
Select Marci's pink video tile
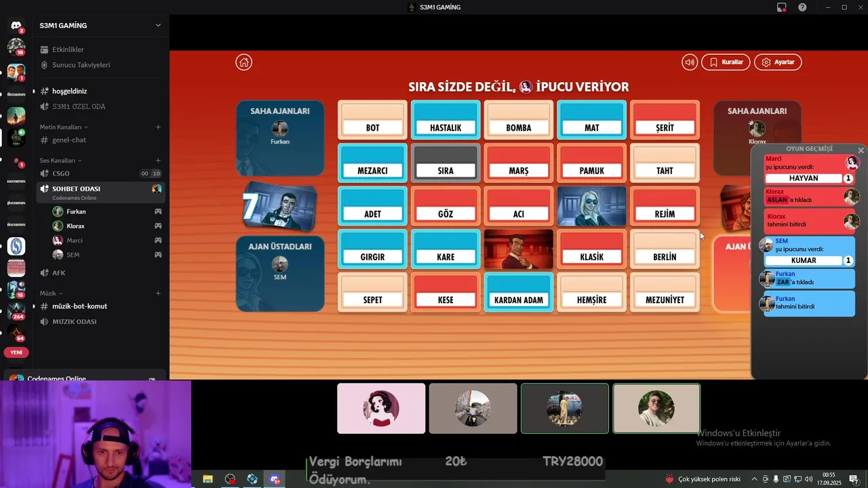coord(381,408)
